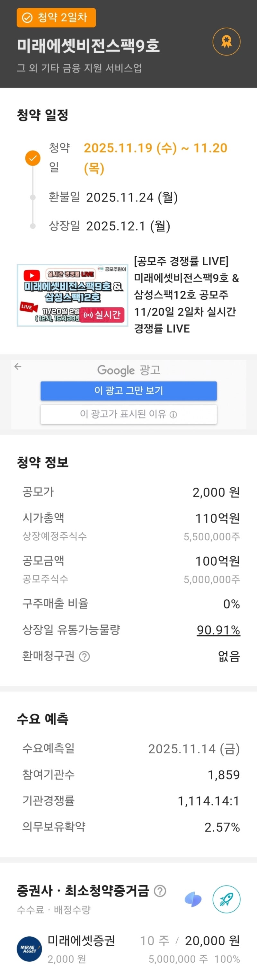Screen dimensions: 257x980
Task: Tap the 미래에셋증권 logo icon
Action: tap(29, 949)
